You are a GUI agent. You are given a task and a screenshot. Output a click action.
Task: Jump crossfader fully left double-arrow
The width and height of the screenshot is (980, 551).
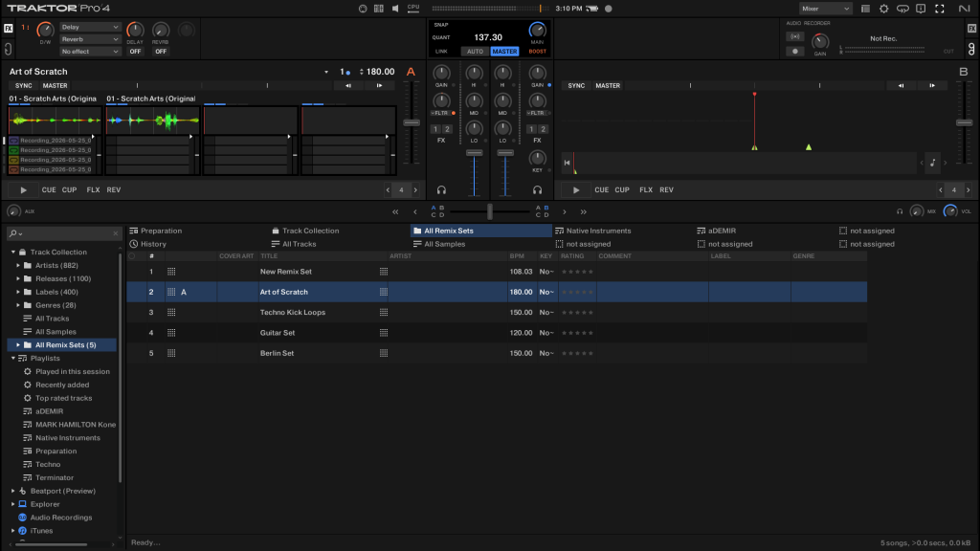click(x=395, y=211)
